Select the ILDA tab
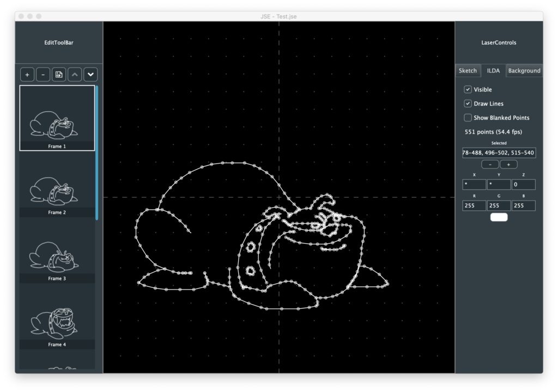This screenshot has width=558, height=392. point(493,71)
